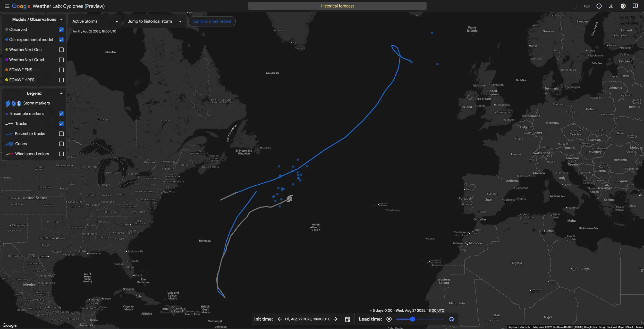This screenshot has height=329, width=644.
Task: Enable the WeatherNext Graph checkbox
Action: [61, 60]
